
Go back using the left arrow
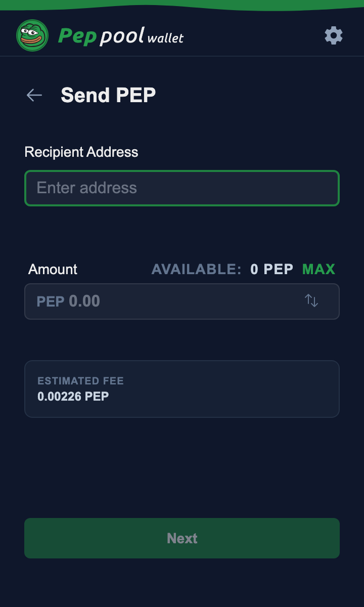[34, 95]
